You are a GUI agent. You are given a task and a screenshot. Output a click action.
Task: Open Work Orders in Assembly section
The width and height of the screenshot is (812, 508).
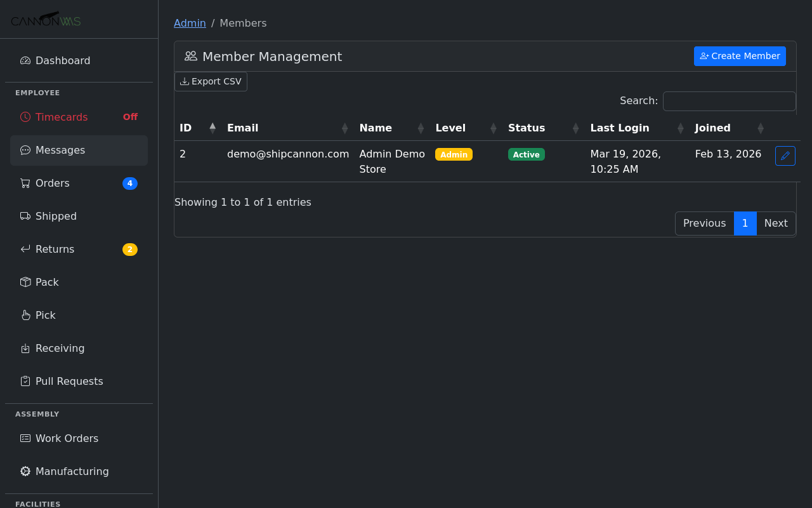pyautogui.click(x=67, y=439)
